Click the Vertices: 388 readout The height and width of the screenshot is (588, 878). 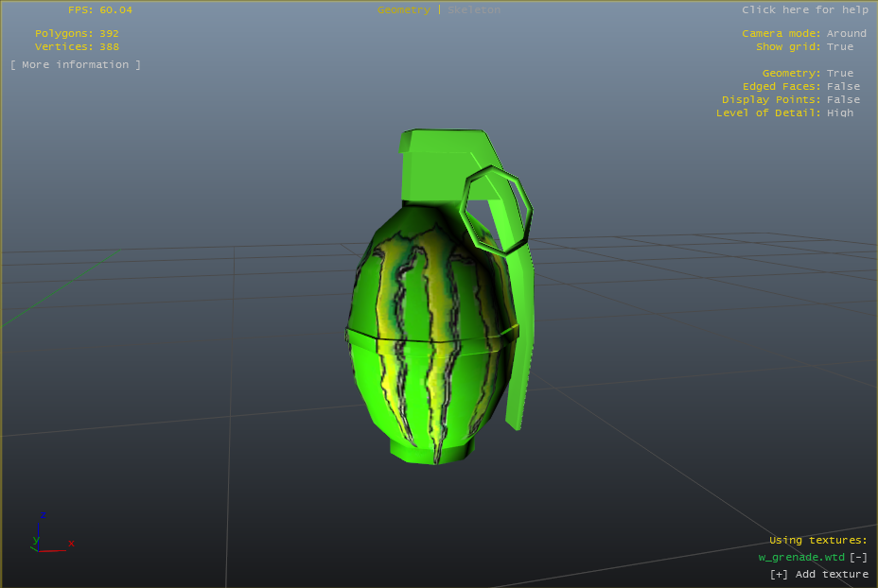77,47
